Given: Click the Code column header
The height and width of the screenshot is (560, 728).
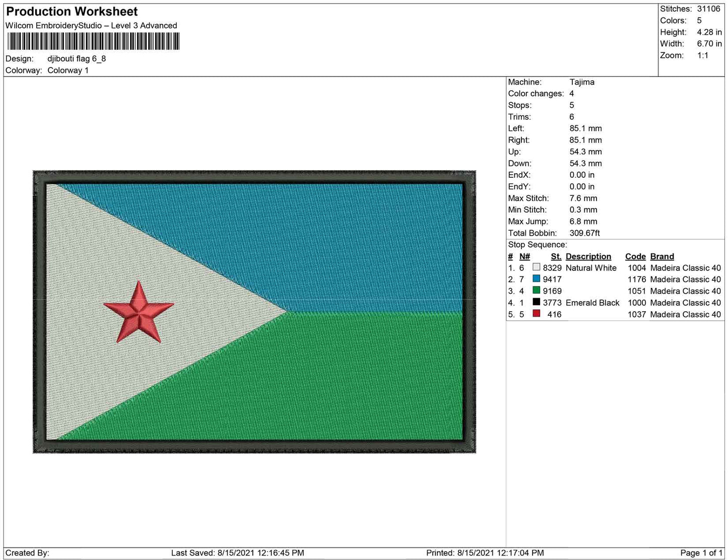Looking at the screenshot, I should [635, 256].
